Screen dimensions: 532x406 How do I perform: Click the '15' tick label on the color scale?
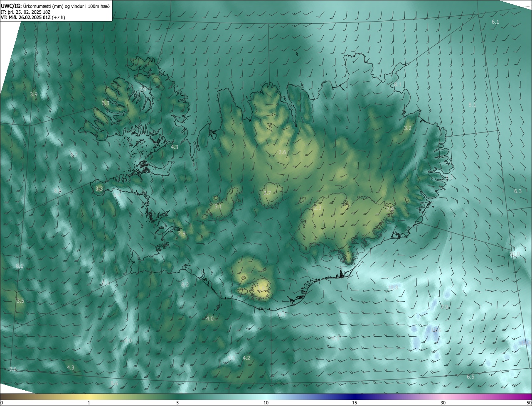click(x=355, y=403)
